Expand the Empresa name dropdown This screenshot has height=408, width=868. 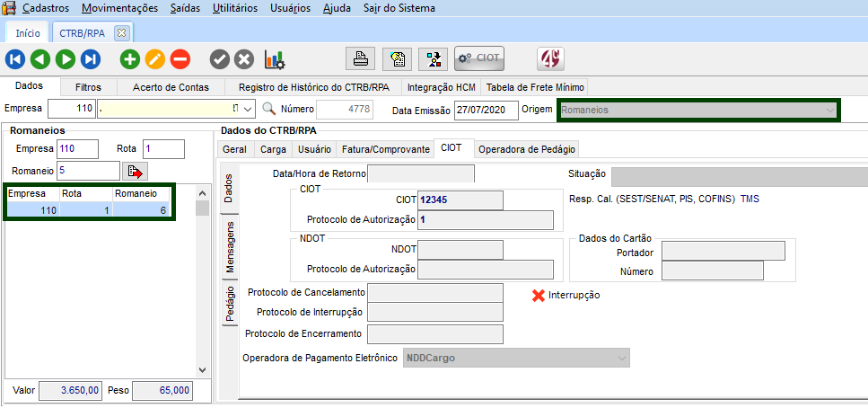click(248, 110)
